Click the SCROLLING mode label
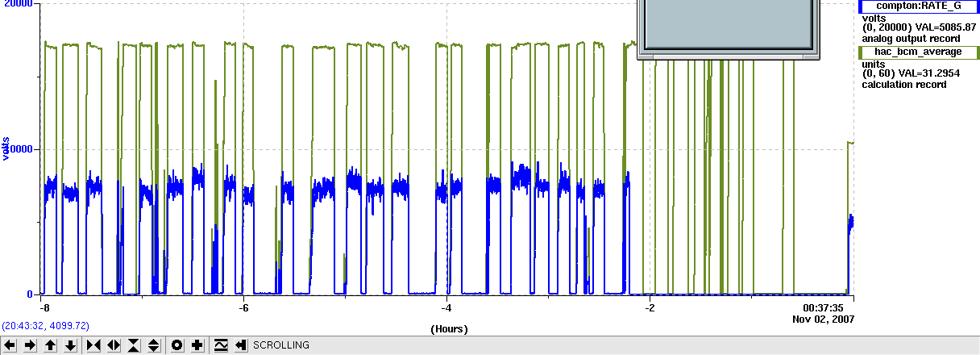This screenshot has height=355, width=980. 281,345
